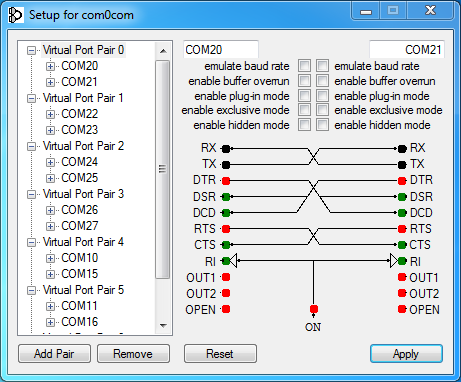461x382 pixels.
Task: Click the COM21 RI green pin
Action: click(x=402, y=261)
